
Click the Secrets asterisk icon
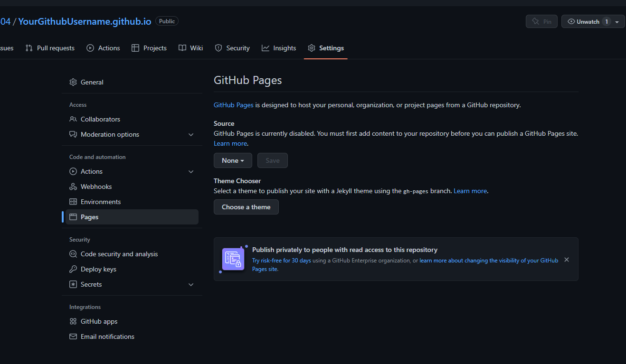click(73, 284)
